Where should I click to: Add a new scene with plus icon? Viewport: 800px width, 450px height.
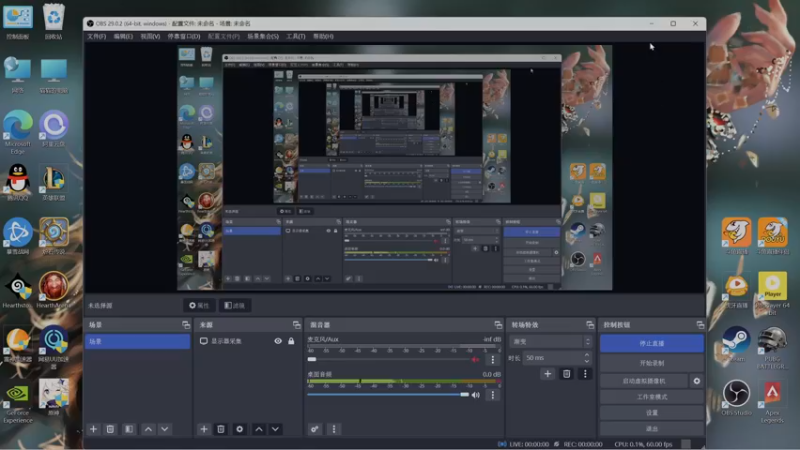click(x=93, y=429)
